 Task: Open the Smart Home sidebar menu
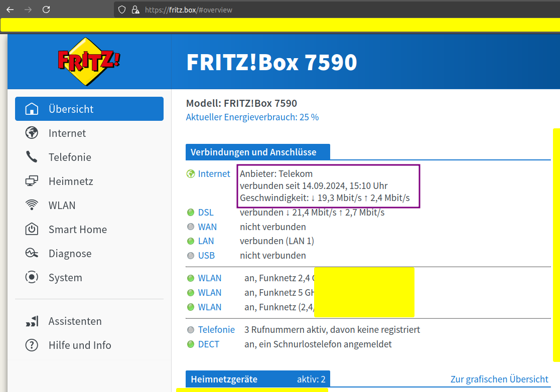(89, 229)
